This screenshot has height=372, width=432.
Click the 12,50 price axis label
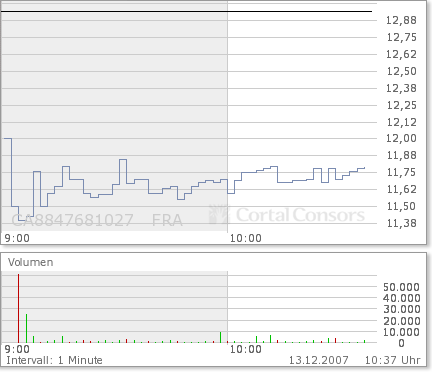401,71
